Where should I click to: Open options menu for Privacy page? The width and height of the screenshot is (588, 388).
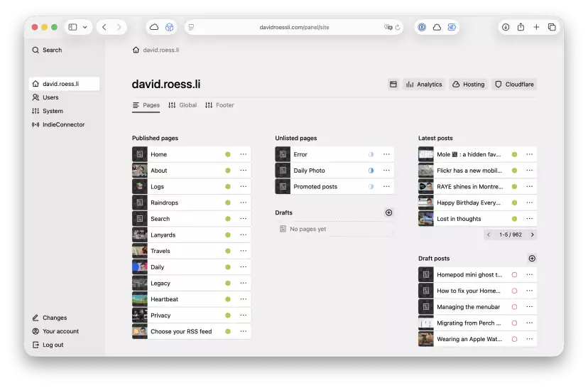click(244, 316)
